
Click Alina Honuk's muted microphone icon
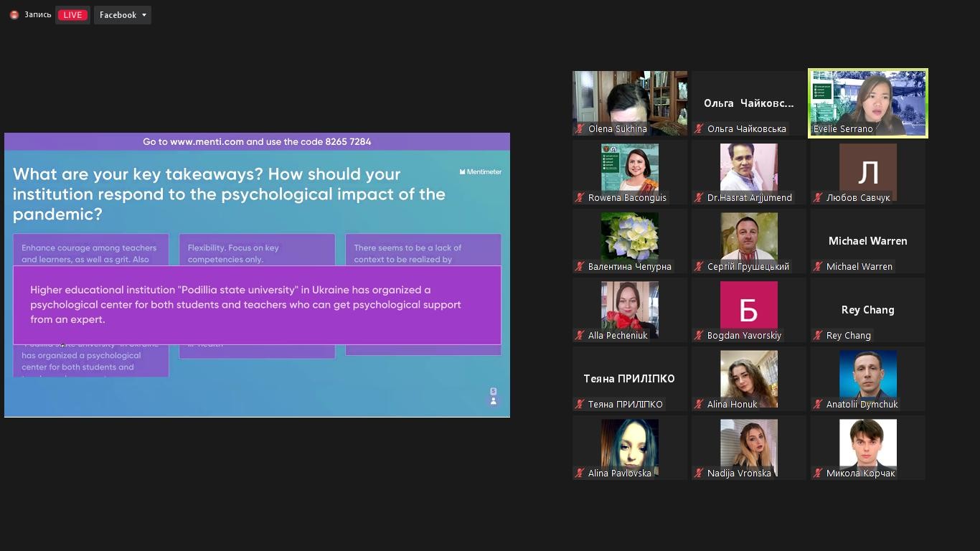tap(699, 405)
